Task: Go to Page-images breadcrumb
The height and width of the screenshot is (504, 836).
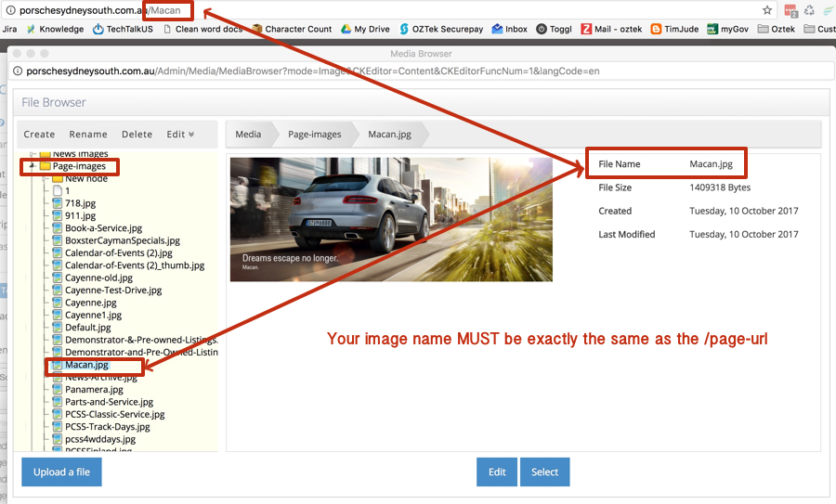Action: 314,134
